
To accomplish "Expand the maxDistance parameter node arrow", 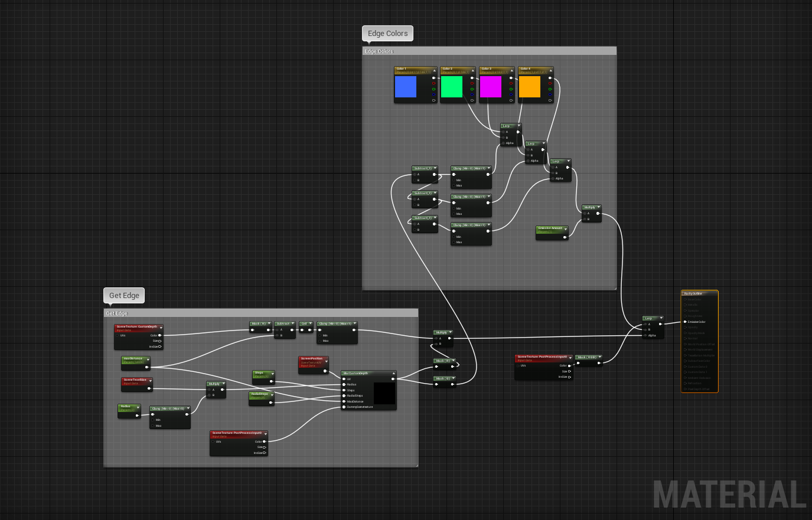I will [x=148, y=359].
